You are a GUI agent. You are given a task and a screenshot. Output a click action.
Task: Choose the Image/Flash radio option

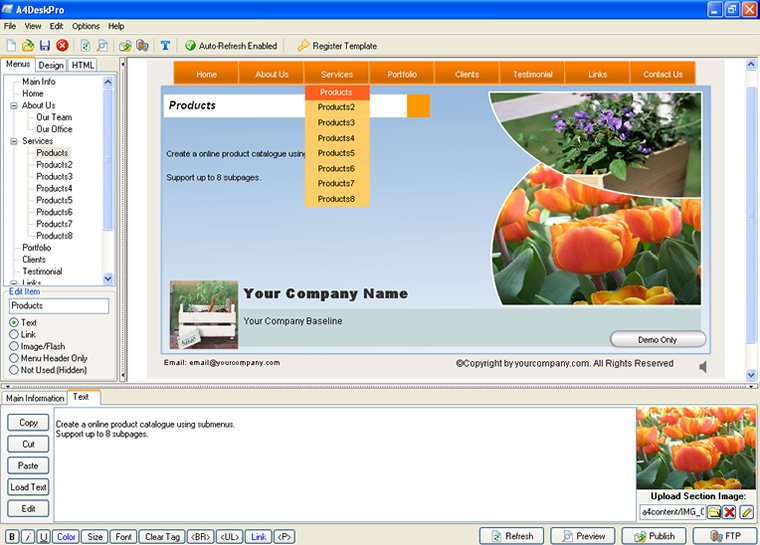(x=14, y=347)
